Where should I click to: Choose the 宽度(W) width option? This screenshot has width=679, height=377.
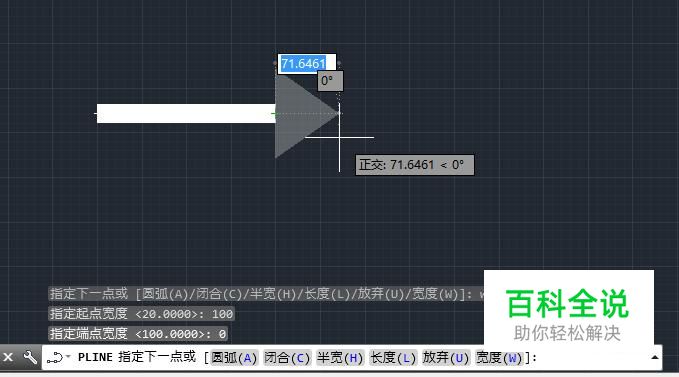click(x=499, y=358)
